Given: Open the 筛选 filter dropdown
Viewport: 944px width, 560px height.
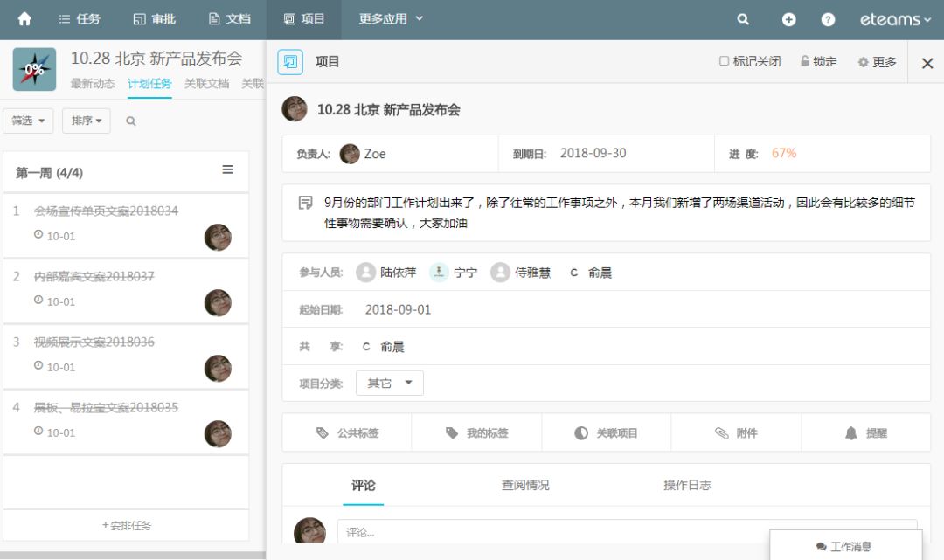Looking at the screenshot, I should click(x=28, y=121).
